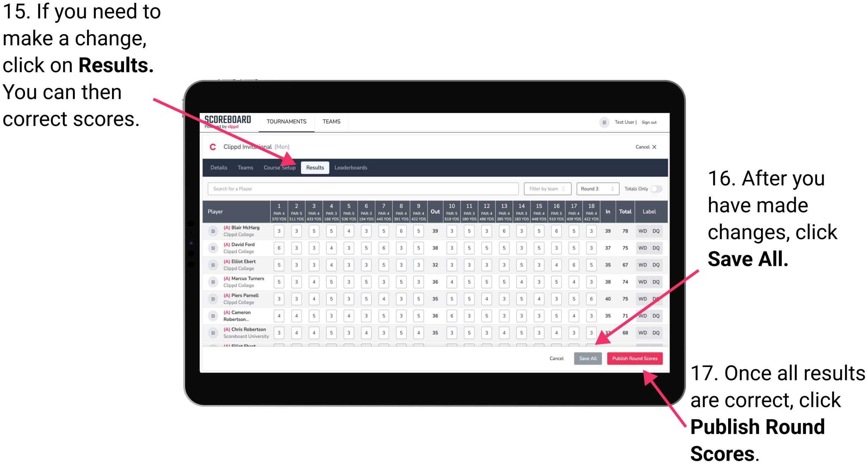Click the Results tab
This screenshot has width=868, height=467.
coord(315,167)
